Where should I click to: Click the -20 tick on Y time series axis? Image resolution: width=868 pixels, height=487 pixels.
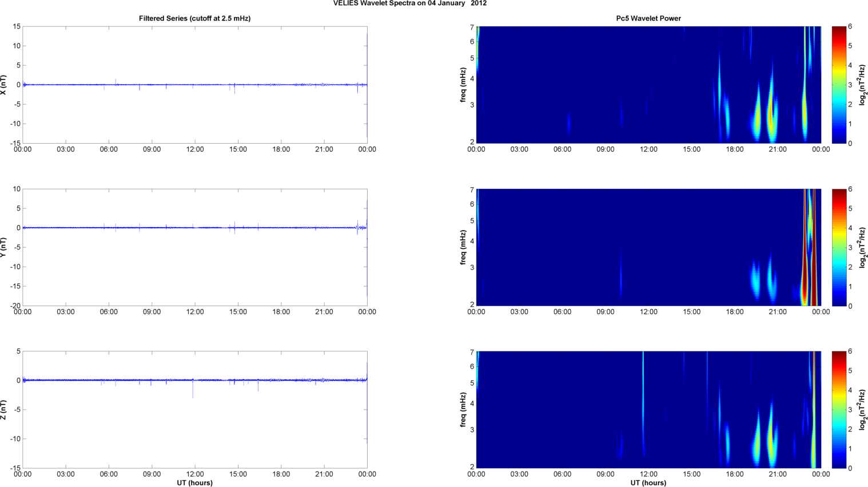pos(15,306)
